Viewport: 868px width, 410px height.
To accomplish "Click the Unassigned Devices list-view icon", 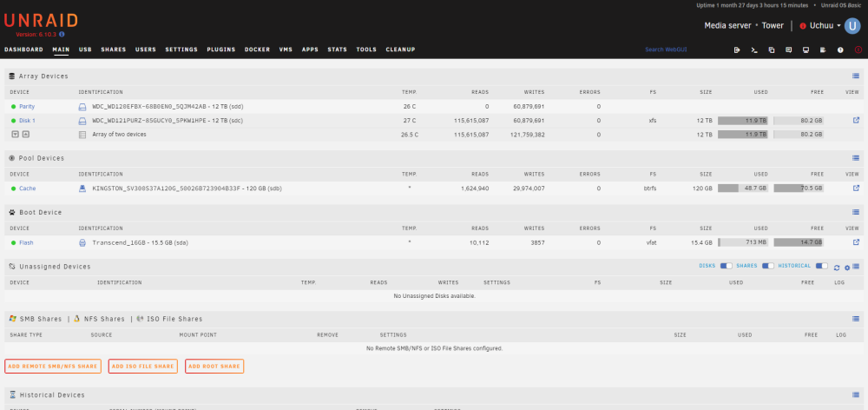I will 856,267.
